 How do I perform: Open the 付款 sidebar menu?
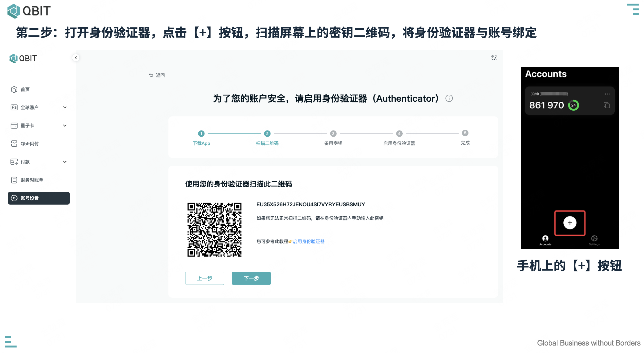tap(39, 162)
